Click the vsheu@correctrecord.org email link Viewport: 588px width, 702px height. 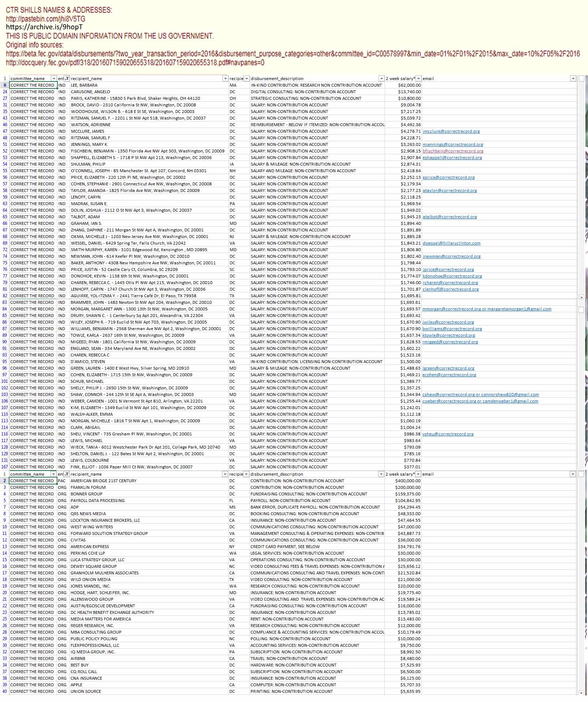[x=448, y=434]
